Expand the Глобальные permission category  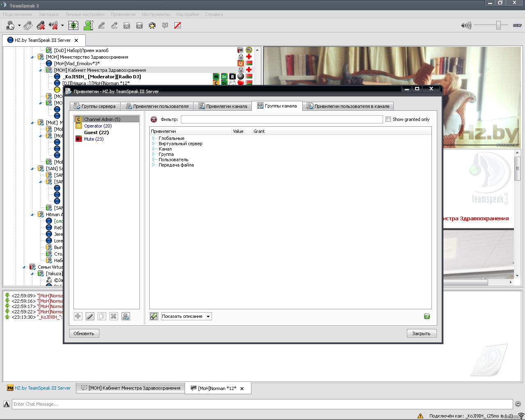click(153, 138)
